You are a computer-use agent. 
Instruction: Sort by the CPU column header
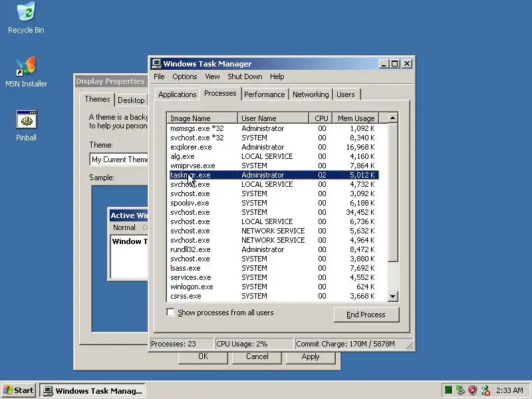(321, 118)
